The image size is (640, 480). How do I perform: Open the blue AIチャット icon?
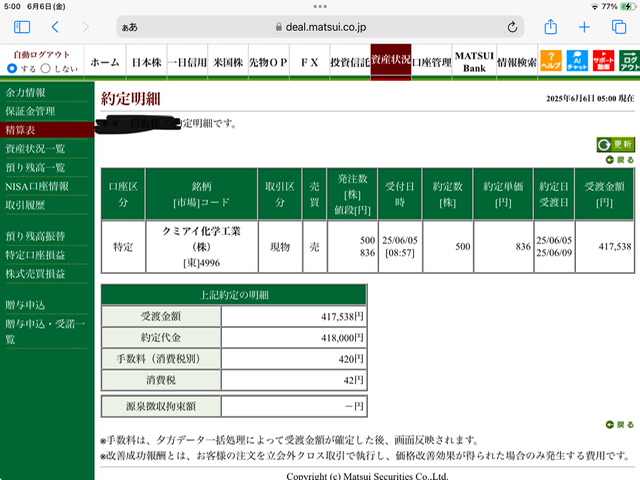coord(577,61)
